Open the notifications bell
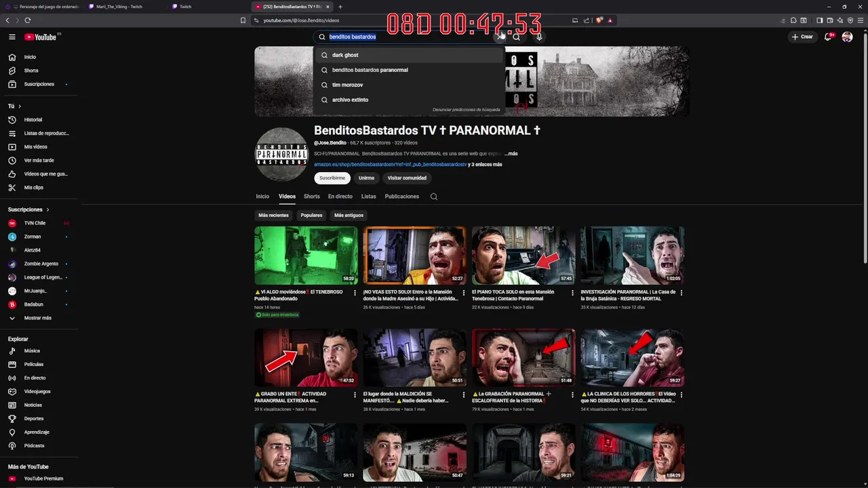Viewport: 868px width, 488px height. click(828, 37)
